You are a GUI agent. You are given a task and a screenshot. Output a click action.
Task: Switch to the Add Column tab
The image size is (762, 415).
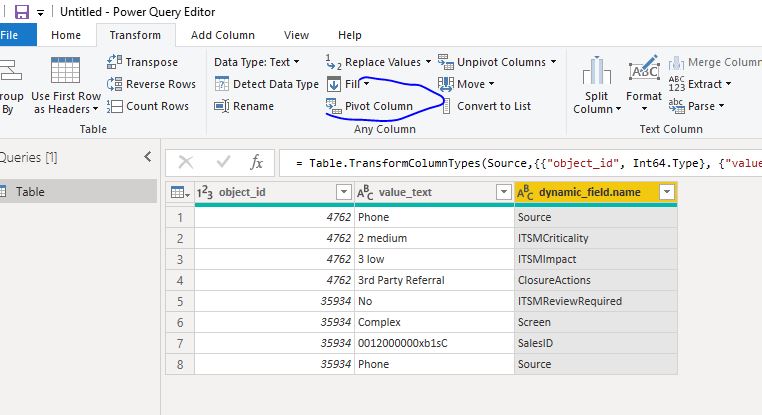pyautogui.click(x=223, y=35)
